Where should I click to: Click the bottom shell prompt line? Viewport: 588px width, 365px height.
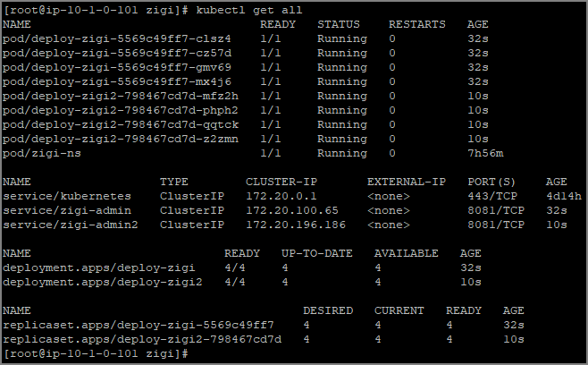pos(96,353)
